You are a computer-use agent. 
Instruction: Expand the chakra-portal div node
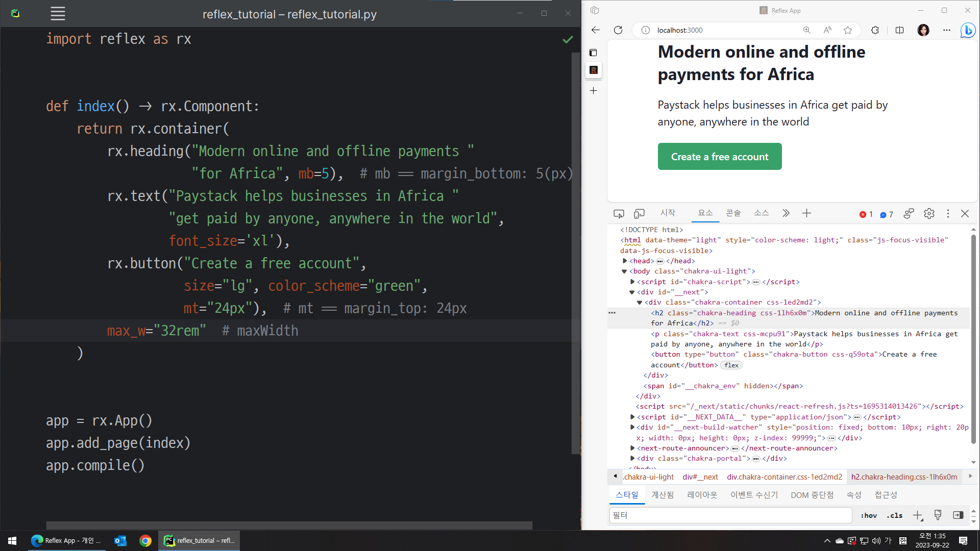click(632, 458)
